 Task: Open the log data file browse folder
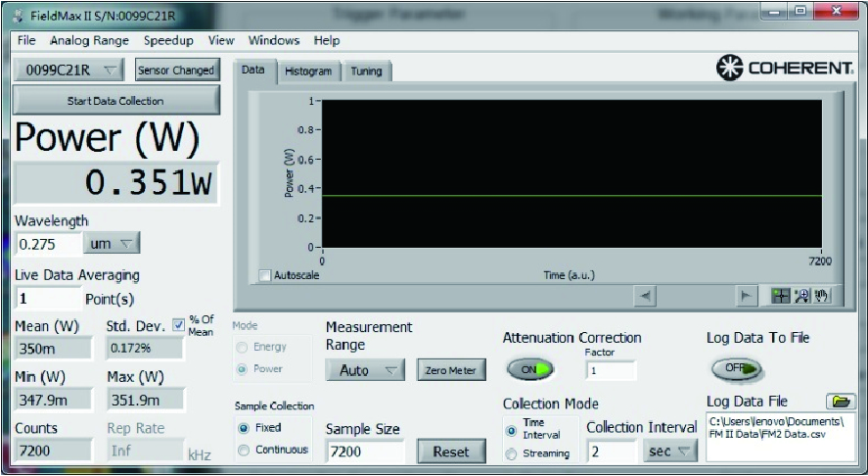[841, 402]
